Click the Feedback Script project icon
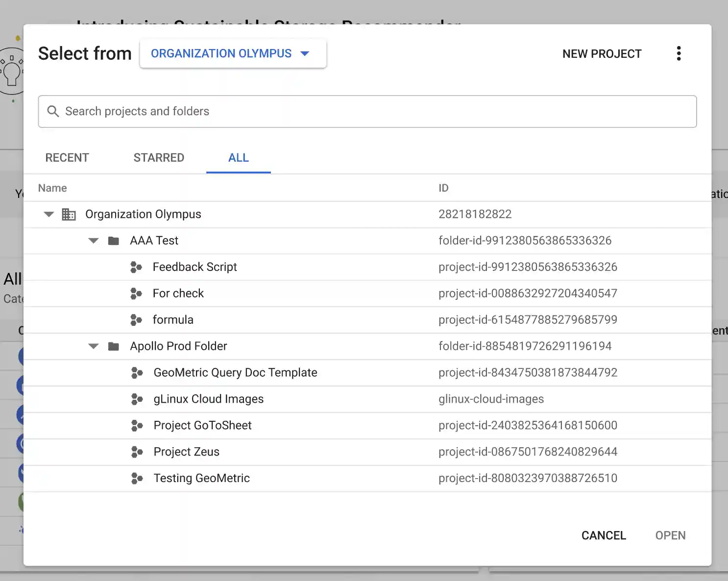 tap(136, 267)
